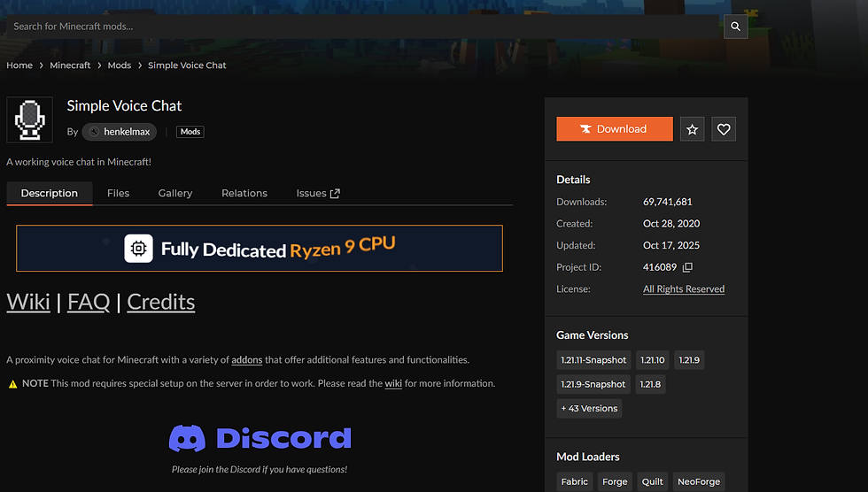Select the 1.21.9-Snapshot game version
This screenshot has width=868, height=492.
[593, 384]
